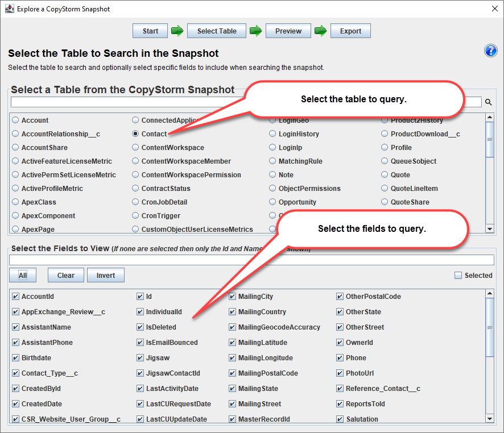Pick the ObjectPermissions table

pos(272,189)
